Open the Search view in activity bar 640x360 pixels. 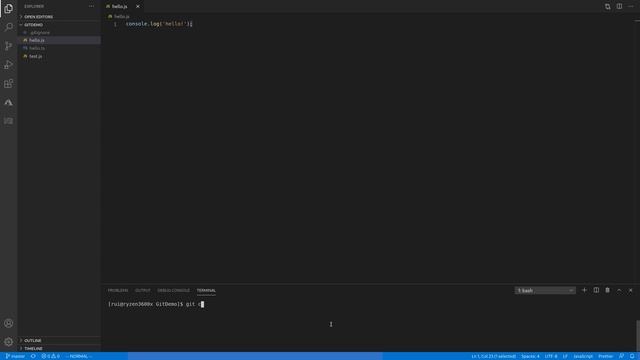[x=9, y=27]
